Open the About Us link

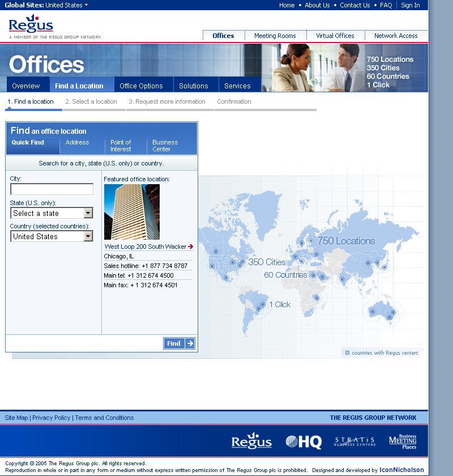[317, 5]
